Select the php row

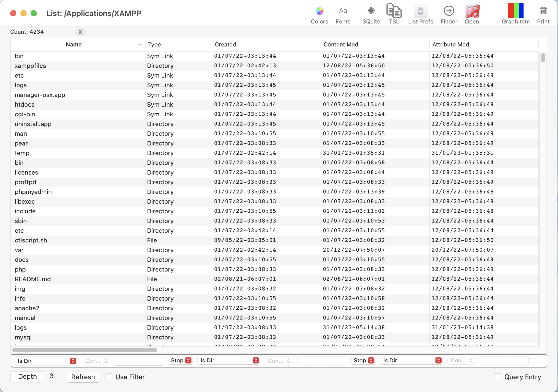point(275,269)
